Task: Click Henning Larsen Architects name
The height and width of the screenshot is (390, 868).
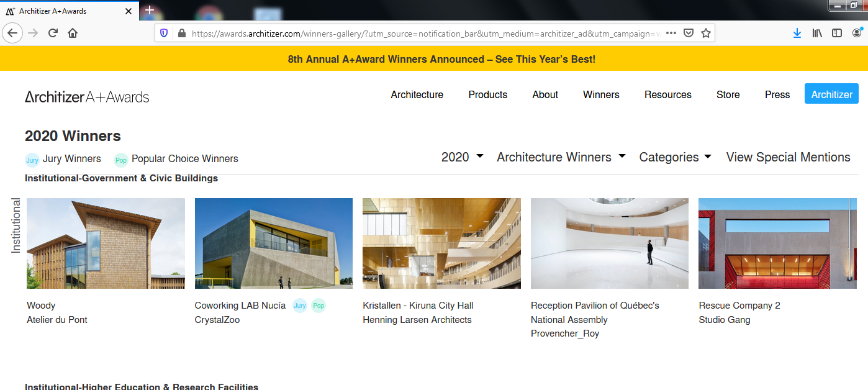Action: coord(417,320)
